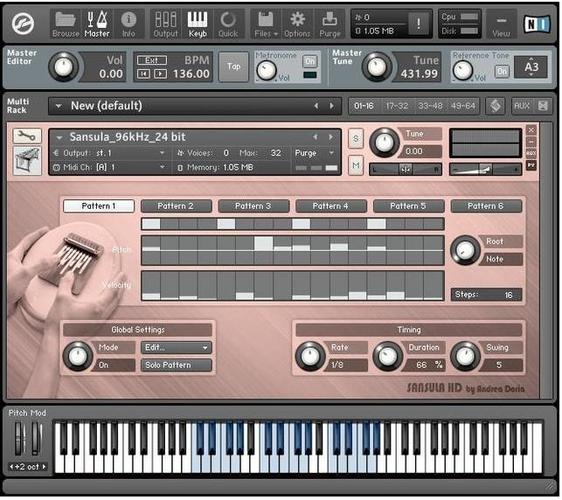
Task: Select Pattern 5 tab
Action: coord(408,206)
